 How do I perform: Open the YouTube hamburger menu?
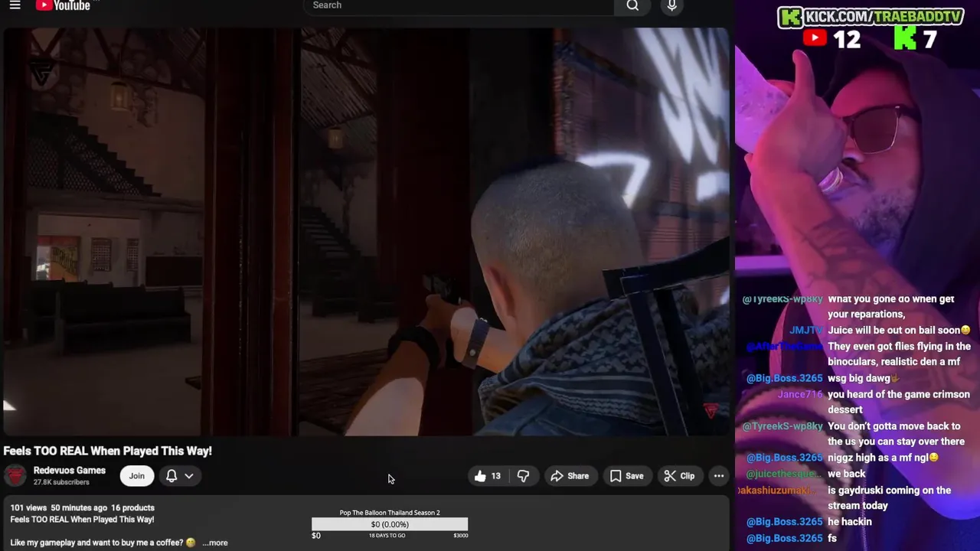point(15,5)
